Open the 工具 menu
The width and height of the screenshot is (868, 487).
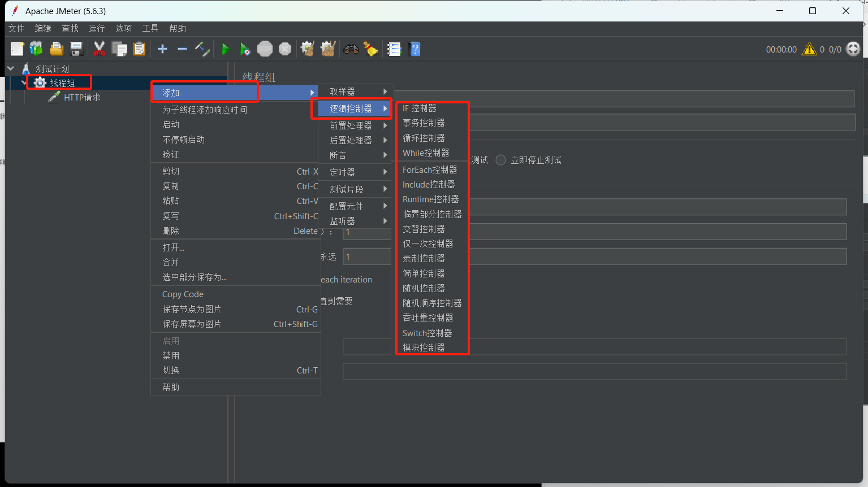[150, 28]
